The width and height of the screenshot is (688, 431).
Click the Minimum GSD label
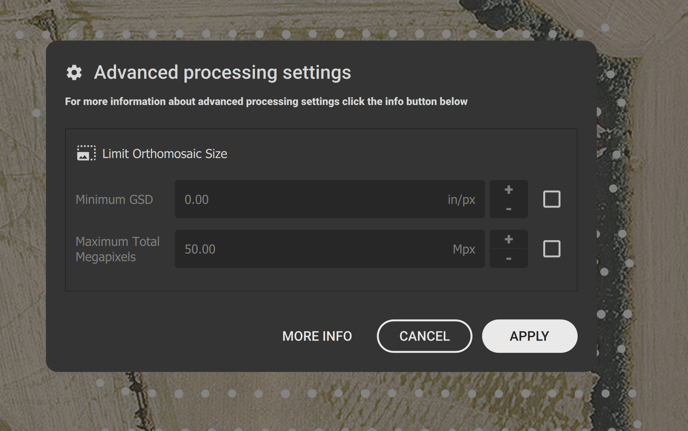point(114,200)
